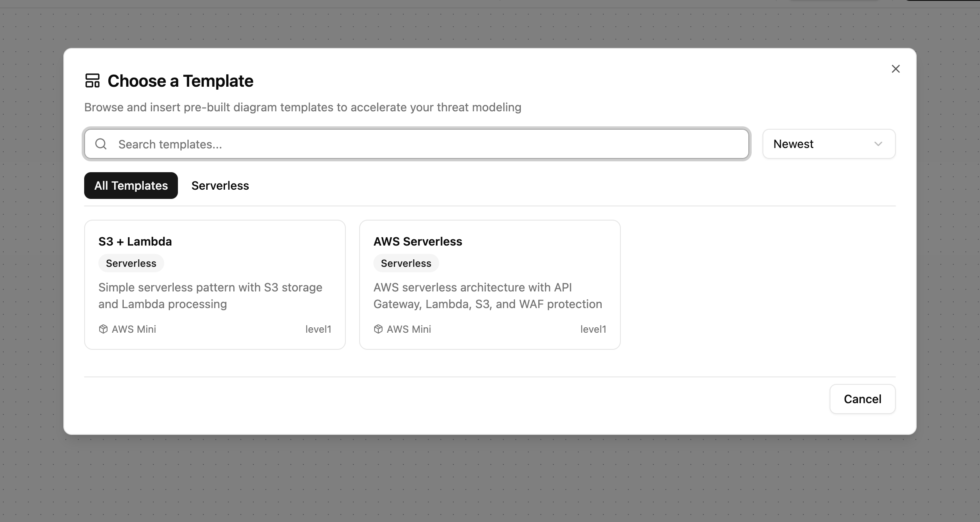The width and height of the screenshot is (980, 522).
Task: Close the Choose a Template dialog
Action: (x=896, y=69)
